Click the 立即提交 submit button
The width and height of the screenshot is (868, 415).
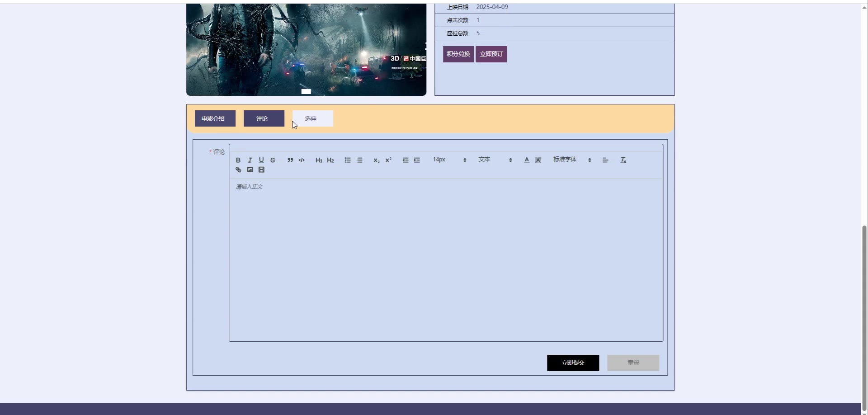tap(573, 363)
